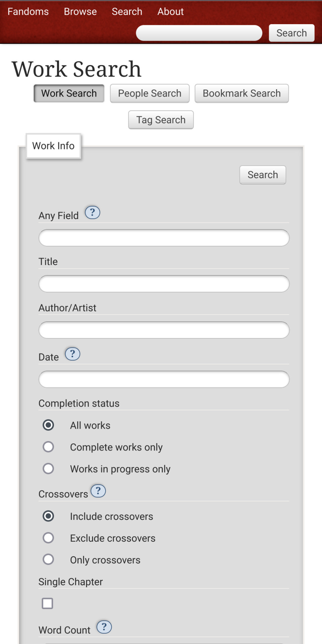Select Complete works only radio button
Viewport: 322px width, 644px height.
(x=48, y=447)
